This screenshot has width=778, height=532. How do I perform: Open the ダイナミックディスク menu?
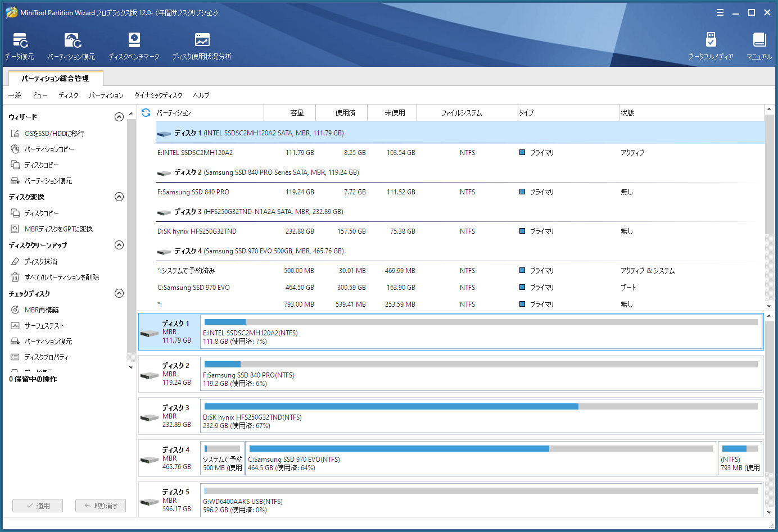159,96
